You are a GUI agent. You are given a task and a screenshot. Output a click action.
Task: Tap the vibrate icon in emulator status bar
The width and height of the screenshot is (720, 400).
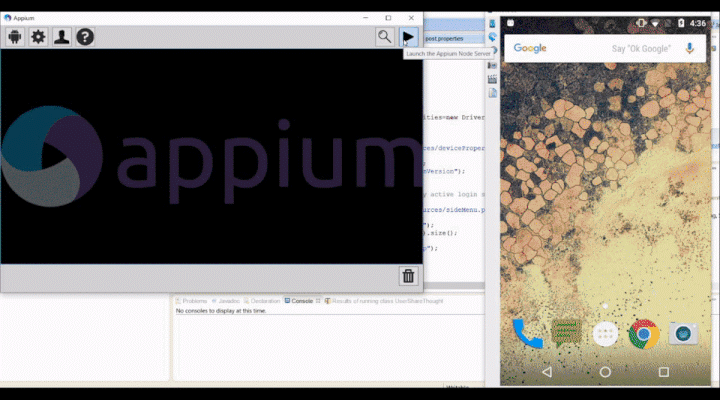tap(641, 23)
